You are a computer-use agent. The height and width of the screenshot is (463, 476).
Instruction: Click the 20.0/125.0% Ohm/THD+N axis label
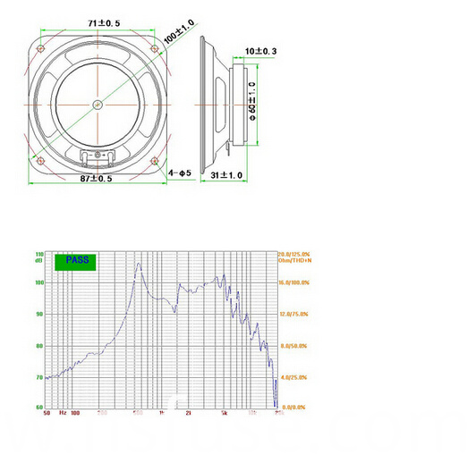(x=294, y=257)
